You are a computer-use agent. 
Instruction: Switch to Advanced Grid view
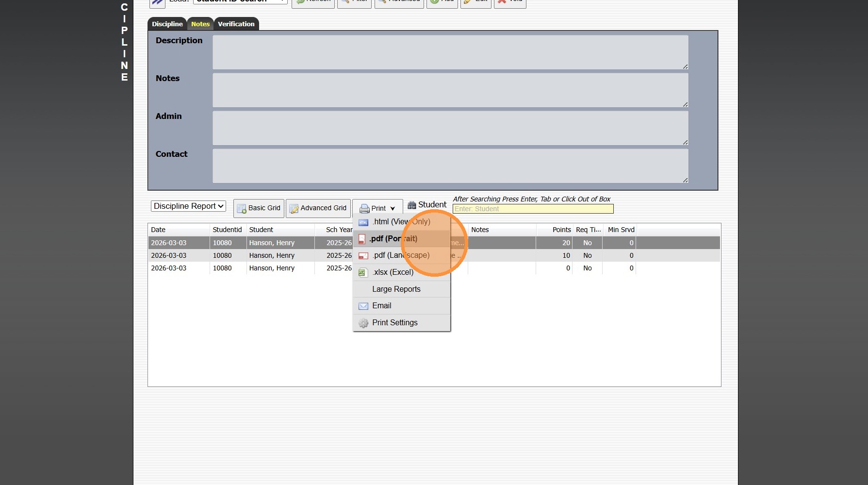pos(318,208)
